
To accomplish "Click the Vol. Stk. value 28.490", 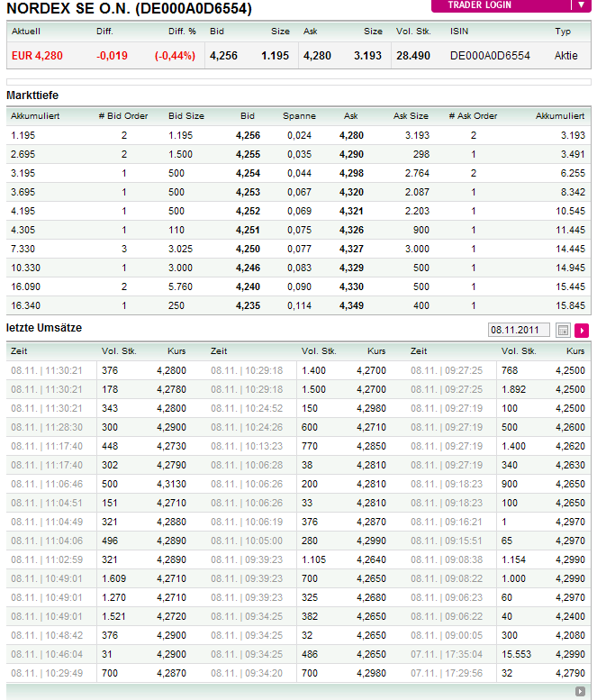I will coord(413,56).
